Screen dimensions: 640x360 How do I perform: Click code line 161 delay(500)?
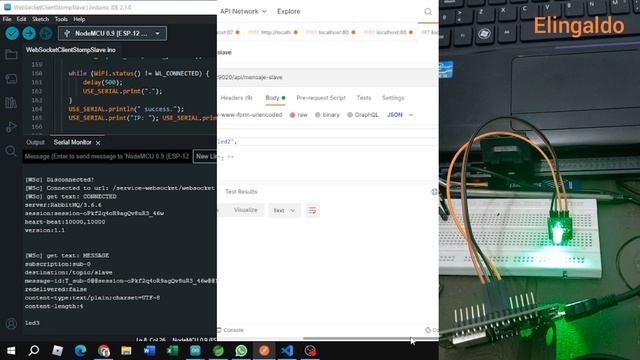(x=102, y=82)
